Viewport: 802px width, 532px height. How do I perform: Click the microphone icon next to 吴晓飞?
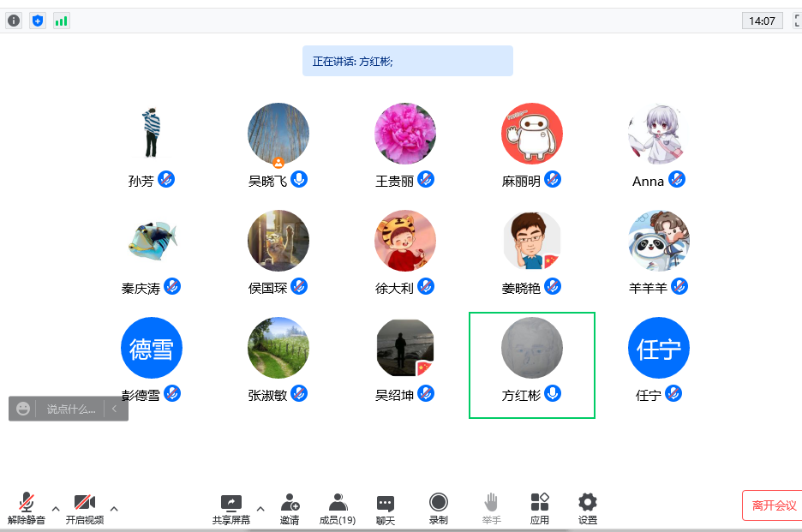pyautogui.click(x=299, y=180)
